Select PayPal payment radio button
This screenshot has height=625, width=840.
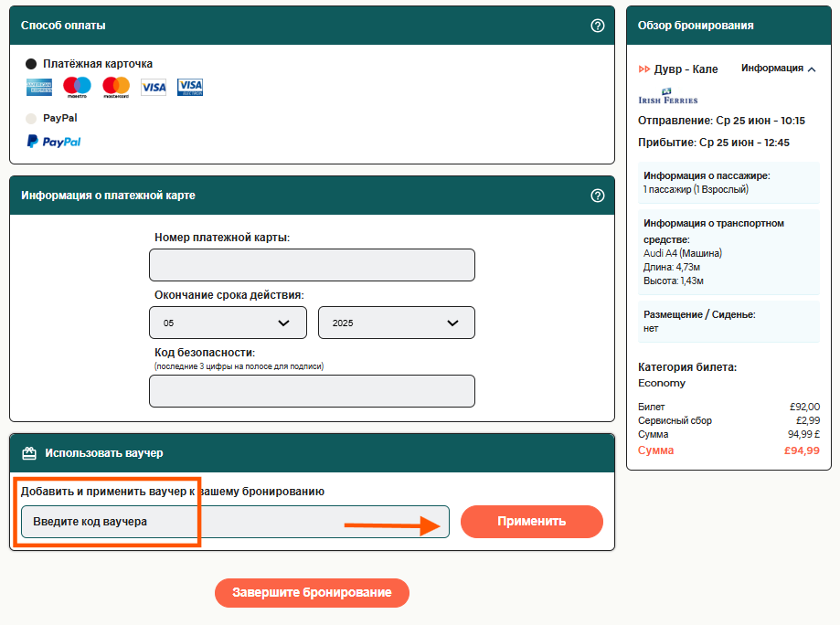31,119
